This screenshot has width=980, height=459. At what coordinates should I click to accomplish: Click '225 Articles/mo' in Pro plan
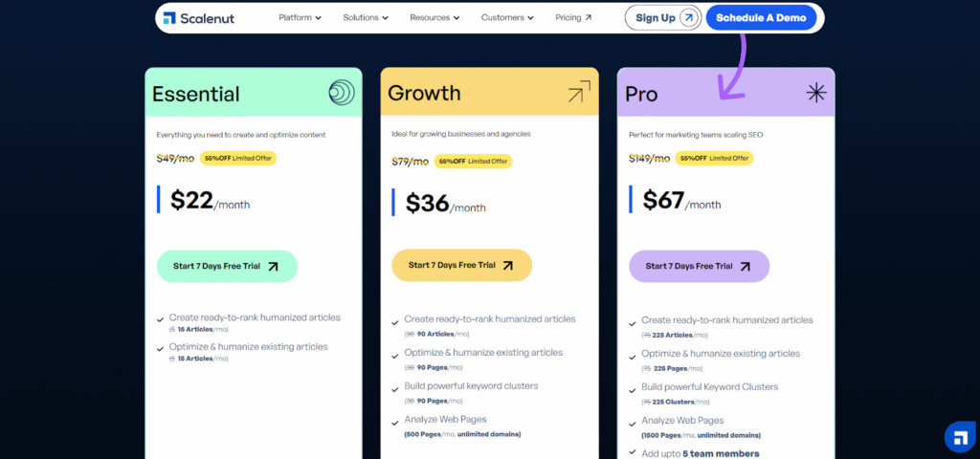click(673, 336)
